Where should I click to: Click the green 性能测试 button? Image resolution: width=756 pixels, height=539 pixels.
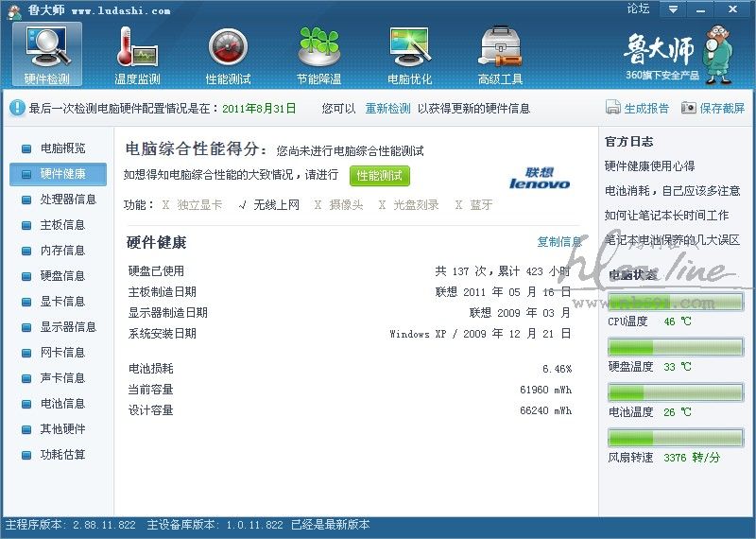click(380, 176)
